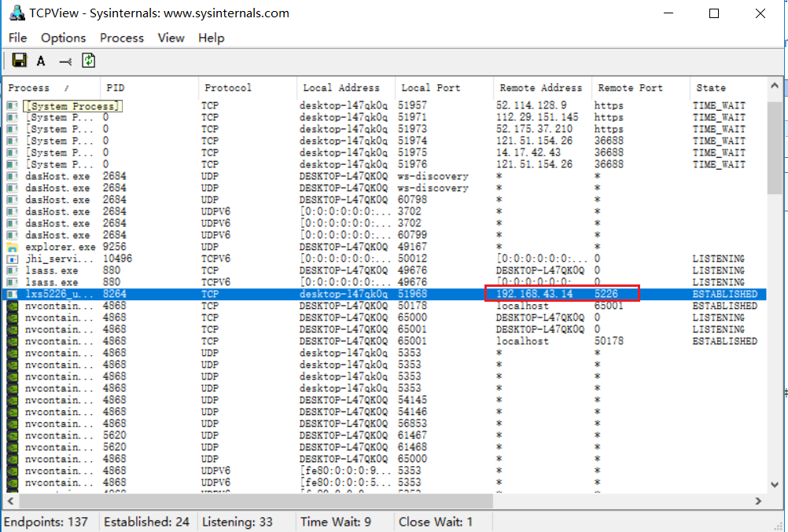Click the nvcontain icon on the port 56853 row

tap(12, 424)
